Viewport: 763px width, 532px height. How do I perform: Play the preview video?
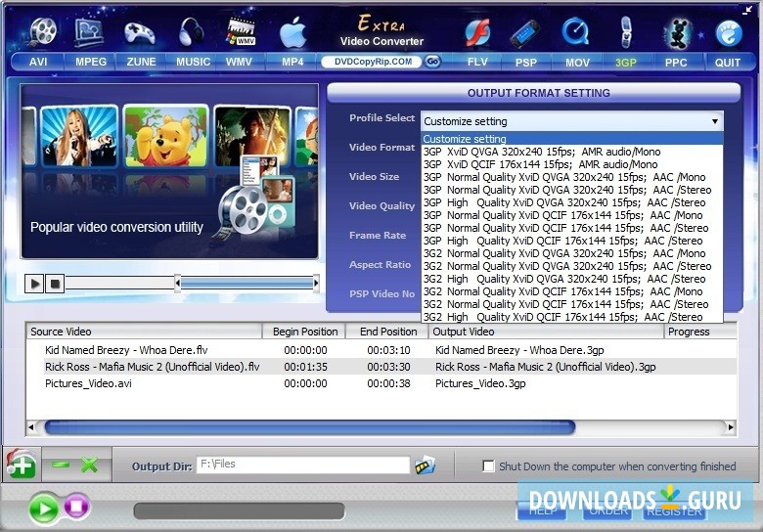34,283
